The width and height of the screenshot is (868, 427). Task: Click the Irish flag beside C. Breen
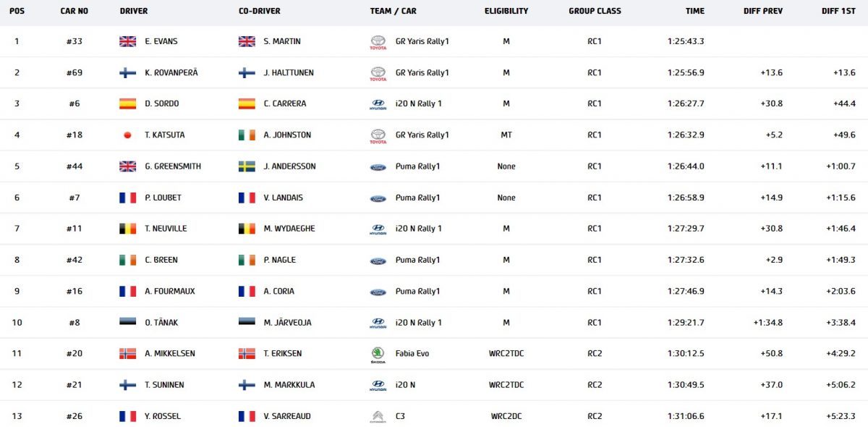tap(127, 260)
